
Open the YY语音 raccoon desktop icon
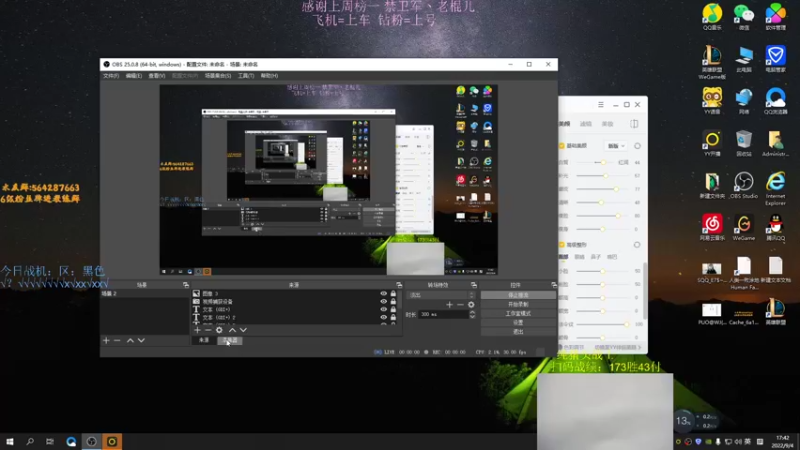pyautogui.click(x=712, y=101)
